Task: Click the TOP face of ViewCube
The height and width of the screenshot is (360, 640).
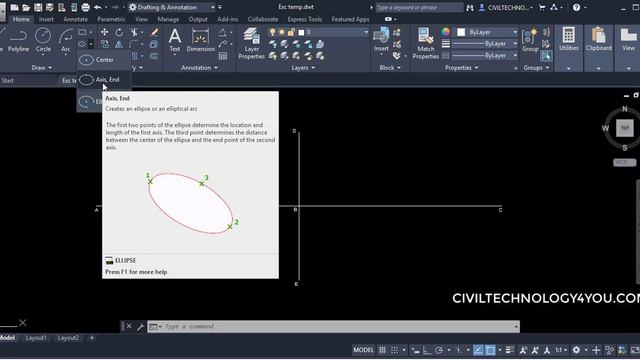Action: pos(624,128)
